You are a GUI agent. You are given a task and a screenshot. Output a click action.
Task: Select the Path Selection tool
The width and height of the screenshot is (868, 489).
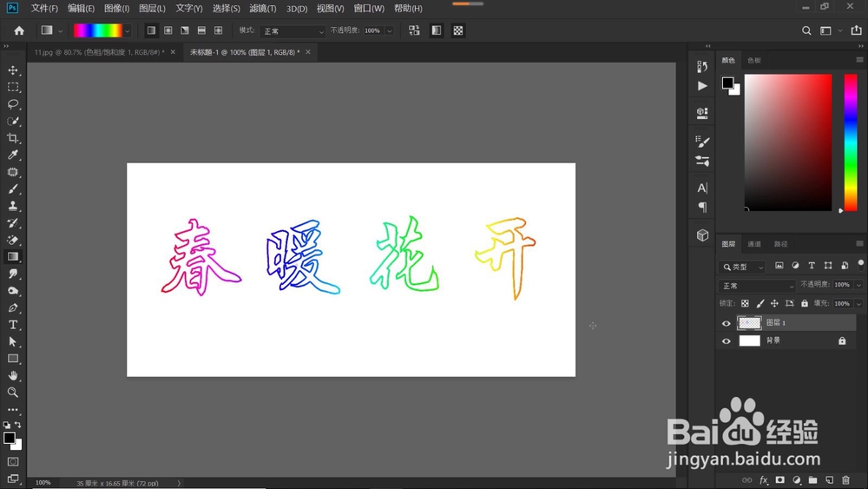[x=13, y=341]
